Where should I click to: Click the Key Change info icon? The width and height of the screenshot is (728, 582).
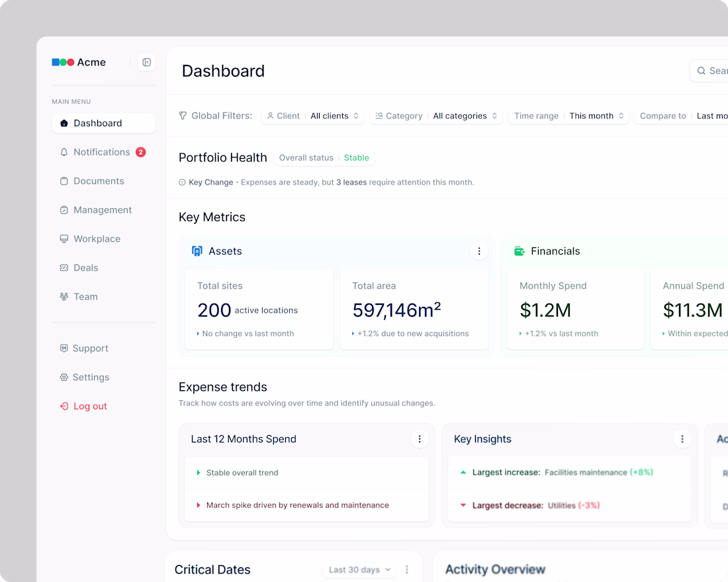coord(182,183)
